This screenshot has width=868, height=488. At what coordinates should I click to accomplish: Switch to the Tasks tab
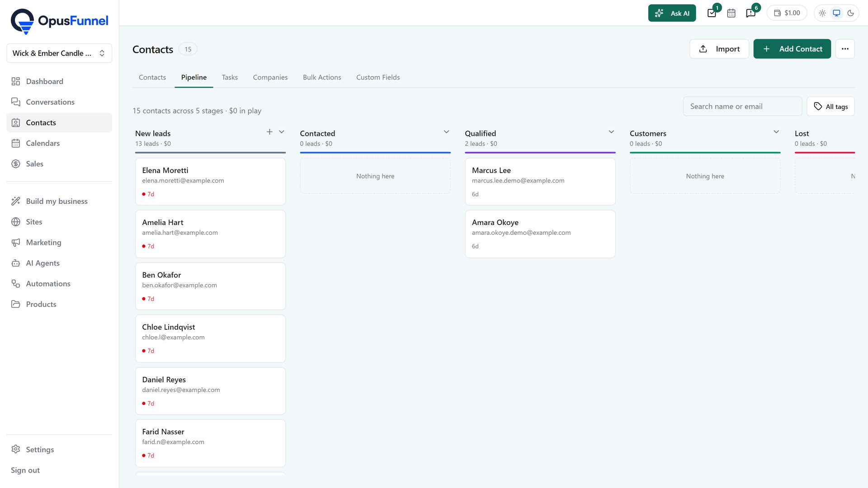[230, 77]
